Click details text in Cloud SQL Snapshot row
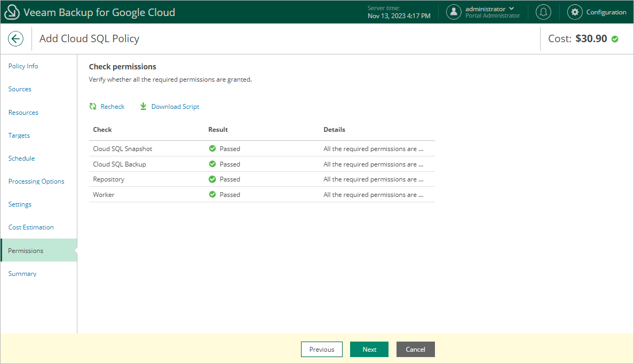This screenshot has height=364, width=634. [x=373, y=149]
